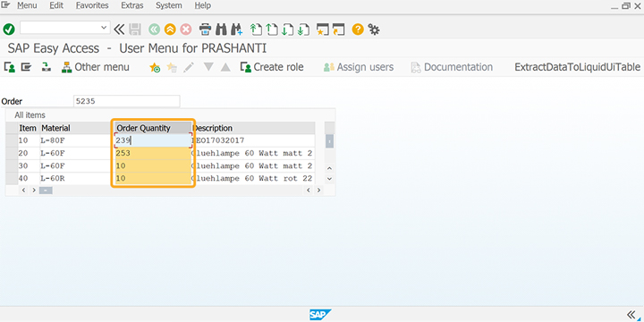Open the Extras menu
Image resolution: width=644 pixels, height=322 pixels.
(132, 5)
